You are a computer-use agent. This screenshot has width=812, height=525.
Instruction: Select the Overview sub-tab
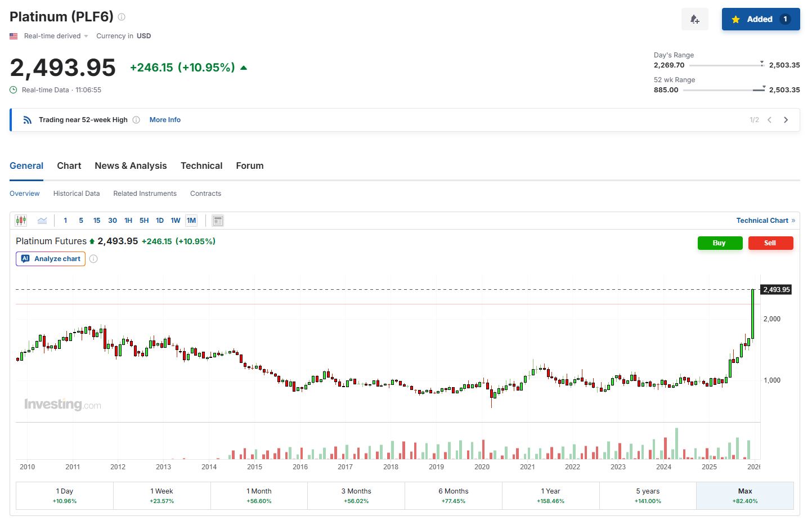tap(25, 194)
